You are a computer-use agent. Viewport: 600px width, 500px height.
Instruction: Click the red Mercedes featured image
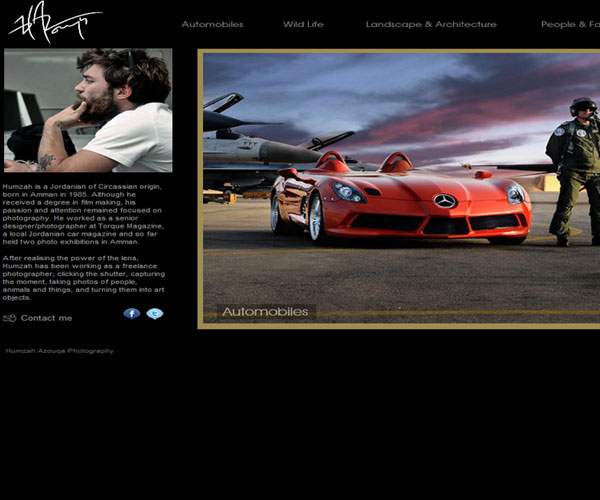[x=401, y=188]
